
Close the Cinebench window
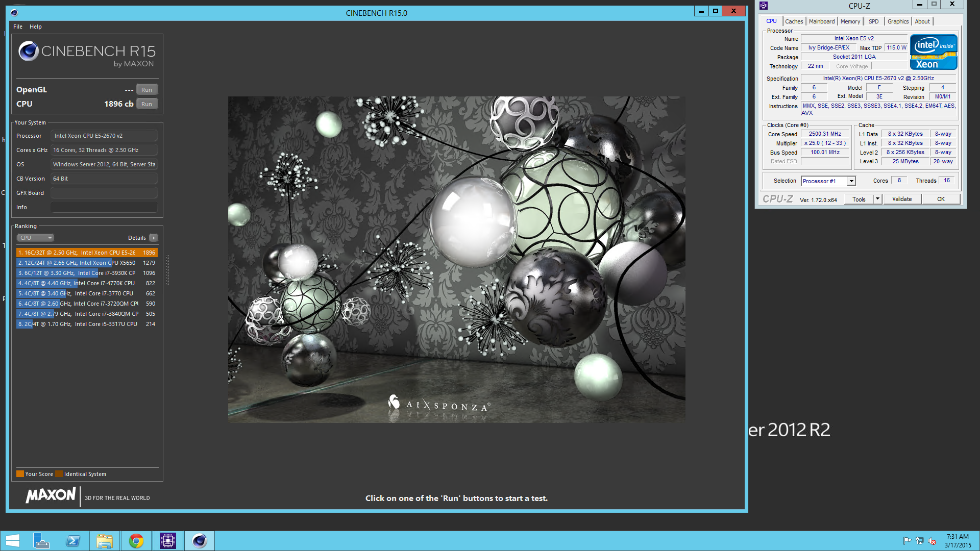pos(733,11)
